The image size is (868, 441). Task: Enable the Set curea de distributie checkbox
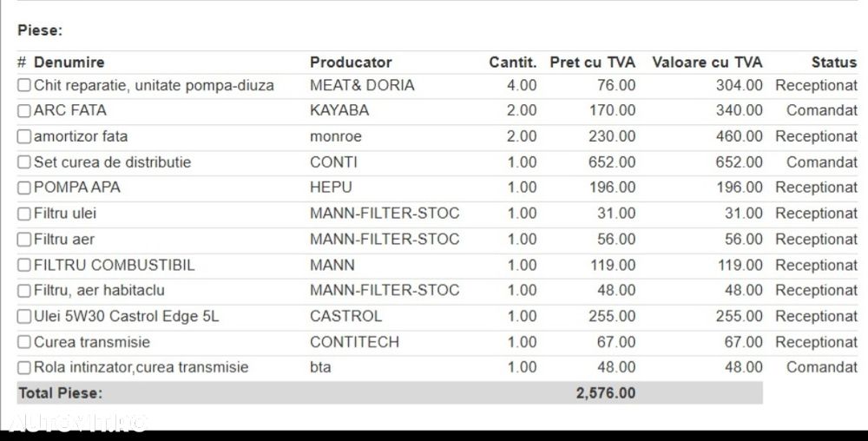(24, 162)
